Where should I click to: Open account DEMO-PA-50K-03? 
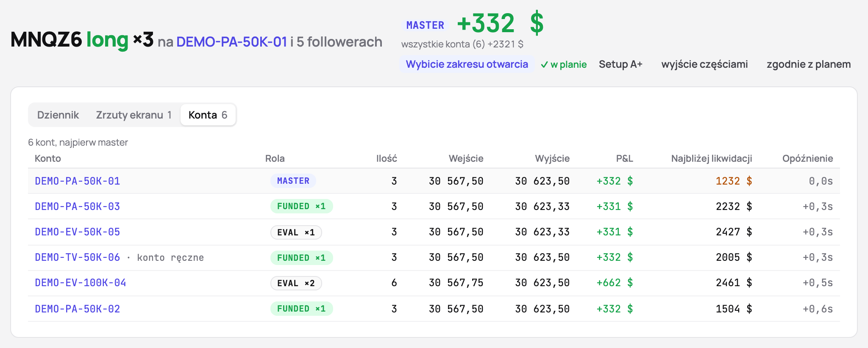(78, 206)
